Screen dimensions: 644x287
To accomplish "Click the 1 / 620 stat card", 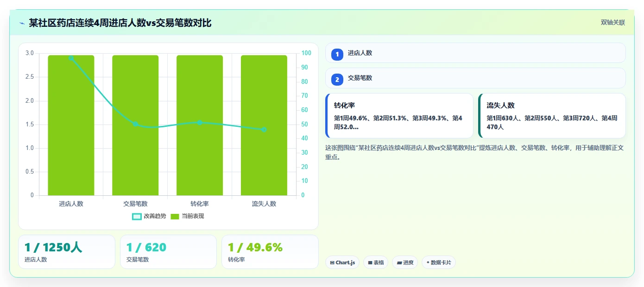I will coord(168,252).
